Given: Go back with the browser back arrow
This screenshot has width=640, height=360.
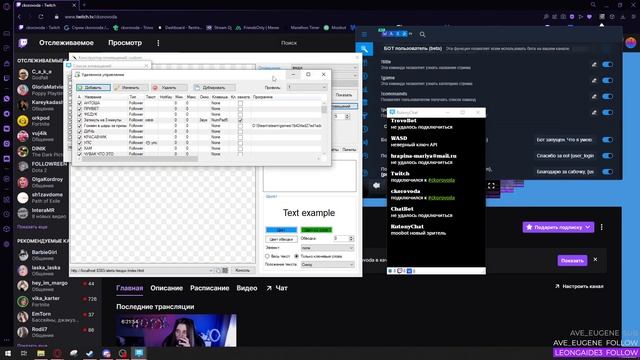Looking at the screenshot, I should click(x=19, y=17).
